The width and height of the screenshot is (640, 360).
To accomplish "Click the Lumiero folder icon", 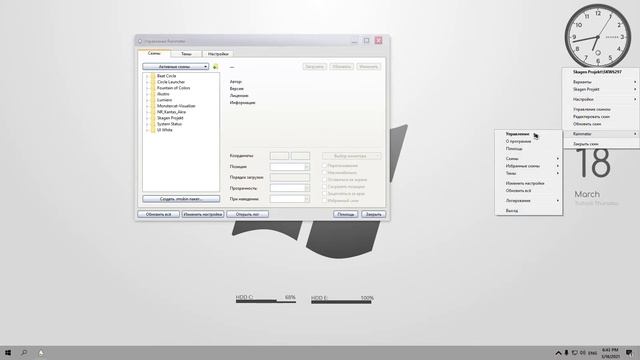I will tap(153, 100).
